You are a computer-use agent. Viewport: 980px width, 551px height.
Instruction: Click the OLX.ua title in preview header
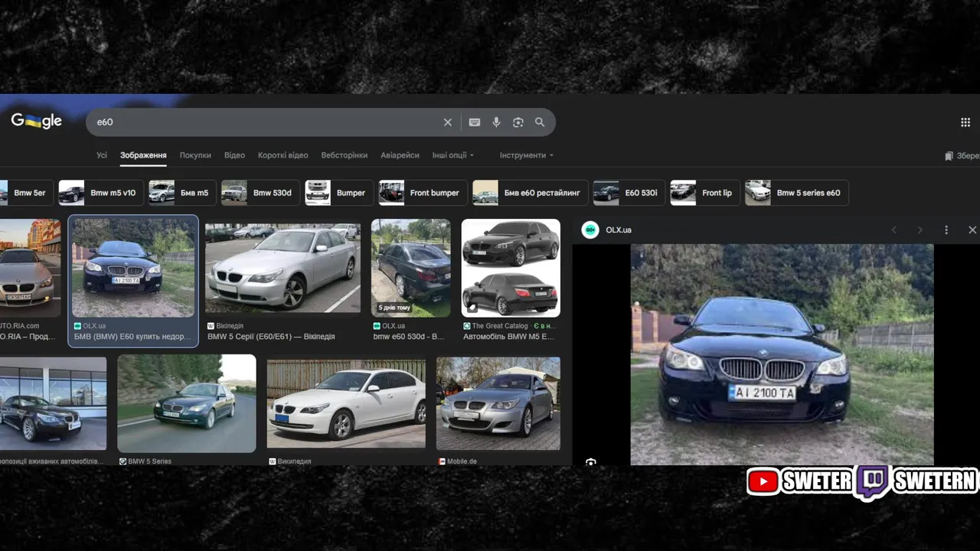click(x=619, y=230)
